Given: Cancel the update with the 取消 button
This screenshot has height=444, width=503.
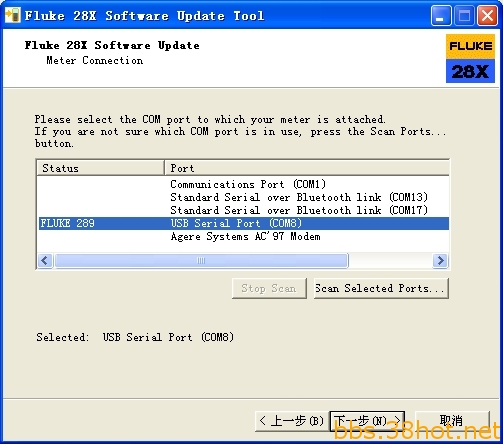Looking at the screenshot, I should point(452,421).
